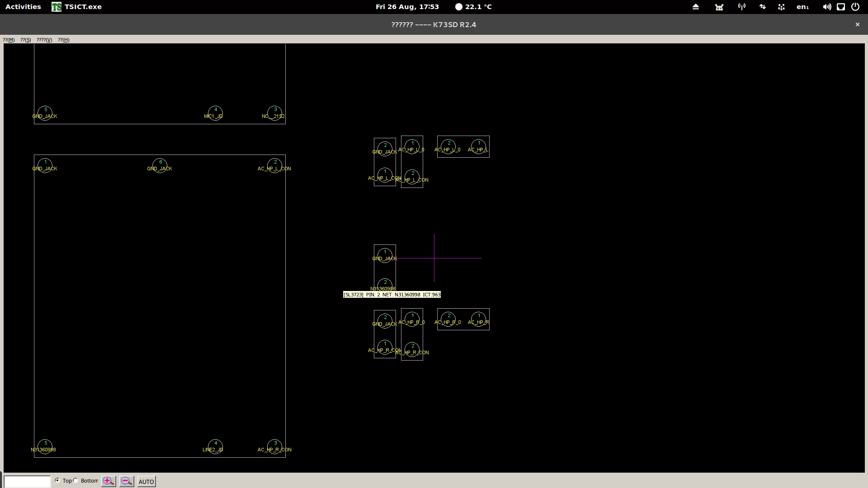The image size is (868, 488).
Task: Select the Bottom side radio button
Action: 76,480
